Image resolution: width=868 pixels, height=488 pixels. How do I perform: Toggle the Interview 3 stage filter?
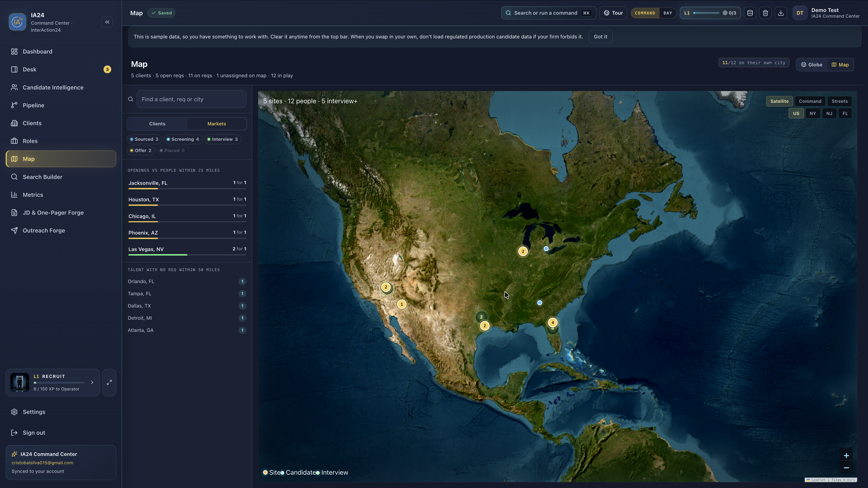pyautogui.click(x=223, y=139)
